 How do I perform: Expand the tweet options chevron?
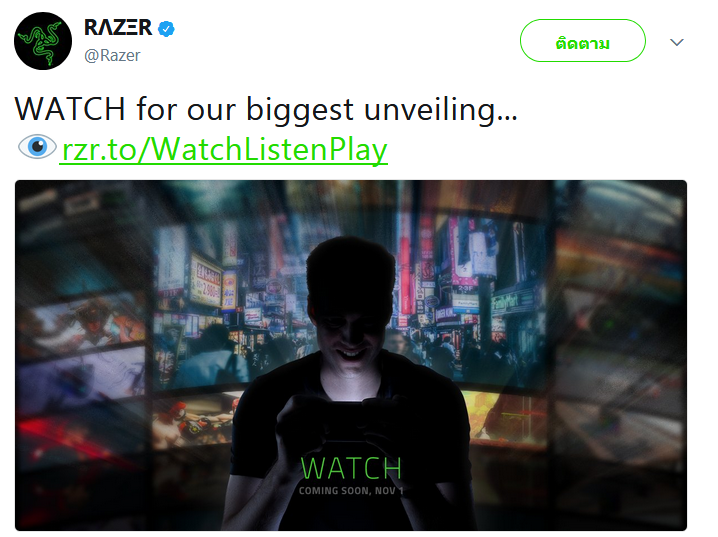pos(676,42)
